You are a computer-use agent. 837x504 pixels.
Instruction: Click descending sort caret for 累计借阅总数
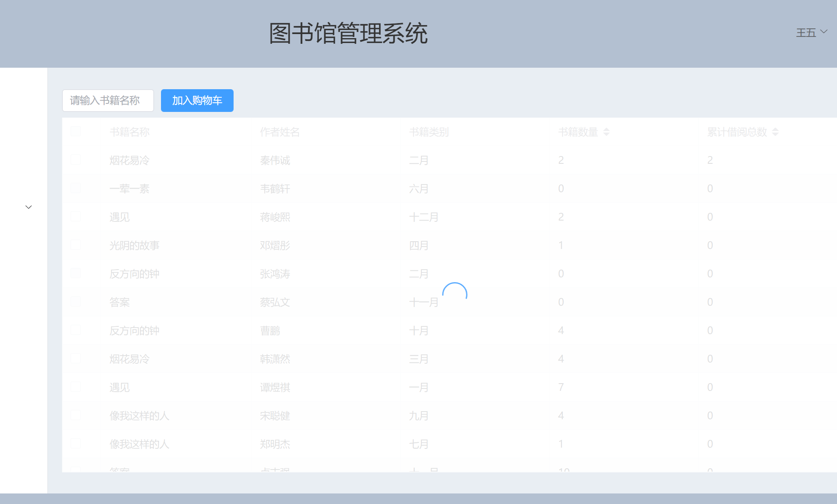pyautogui.click(x=775, y=134)
